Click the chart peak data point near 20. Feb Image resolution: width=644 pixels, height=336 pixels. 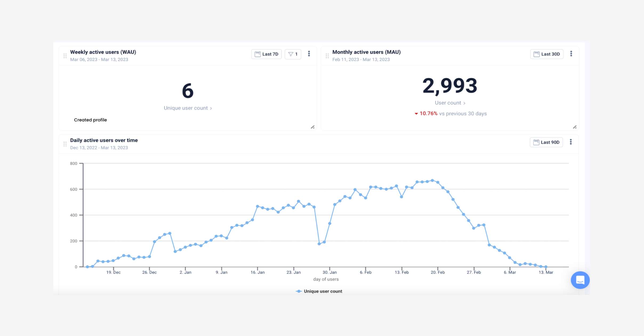pos(432,181)
